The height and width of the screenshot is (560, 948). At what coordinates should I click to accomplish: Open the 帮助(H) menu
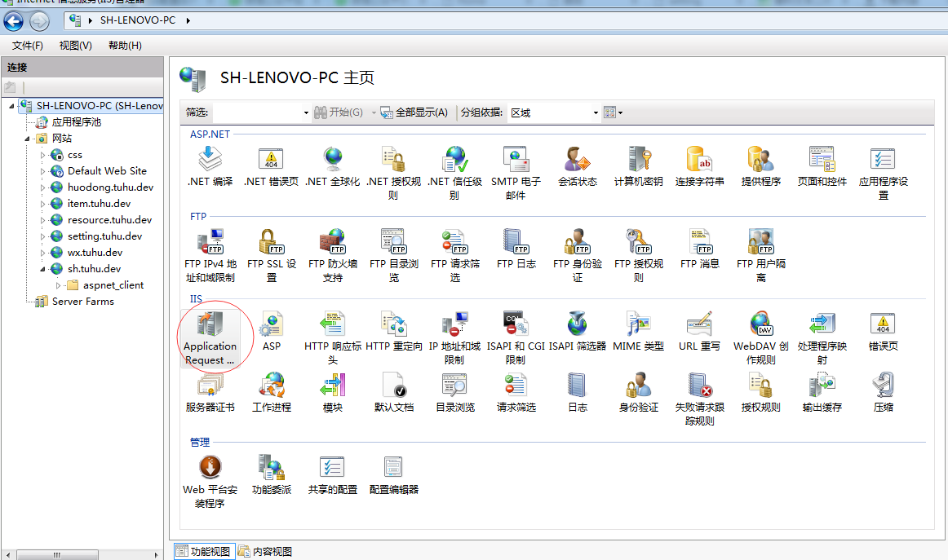125,46
